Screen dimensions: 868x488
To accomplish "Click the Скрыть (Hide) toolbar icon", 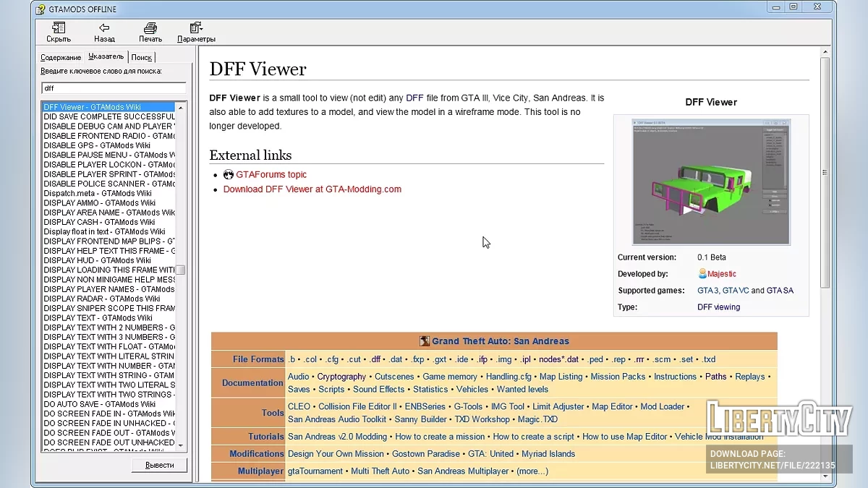I will tap(59, 28).
